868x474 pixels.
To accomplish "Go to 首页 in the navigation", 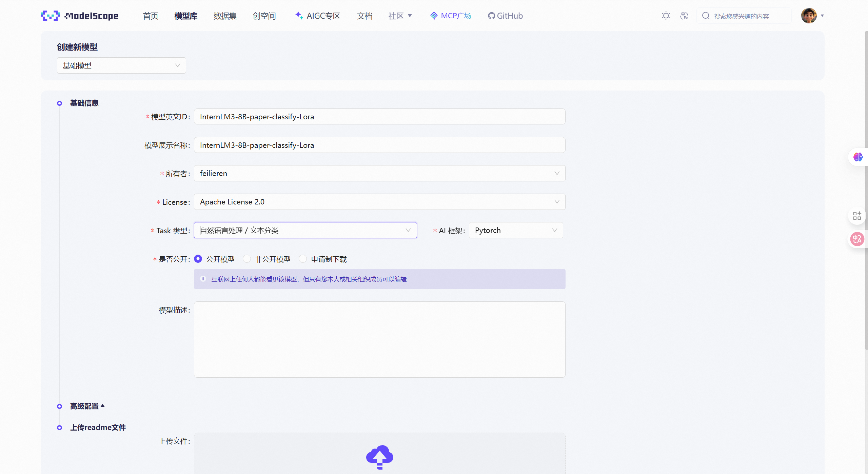I will (x=151, y=16).
